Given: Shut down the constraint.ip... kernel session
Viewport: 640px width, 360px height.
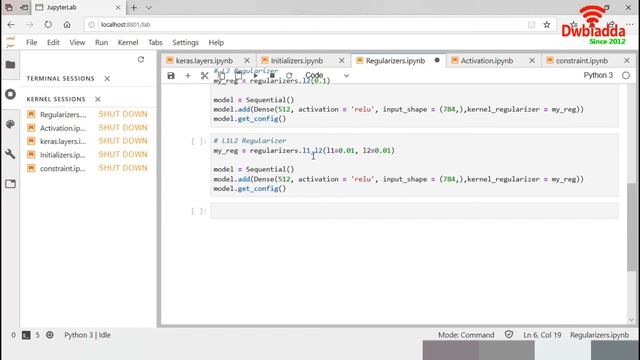Looking at the screenshot, I should [x=123, y=168].
